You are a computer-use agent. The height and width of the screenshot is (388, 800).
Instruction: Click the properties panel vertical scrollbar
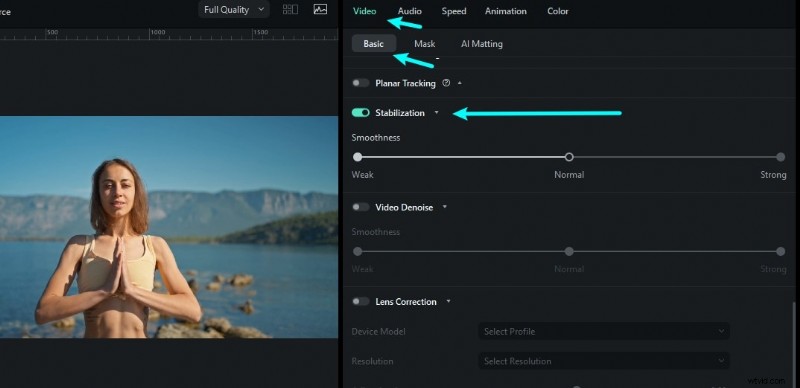(794, 345)
